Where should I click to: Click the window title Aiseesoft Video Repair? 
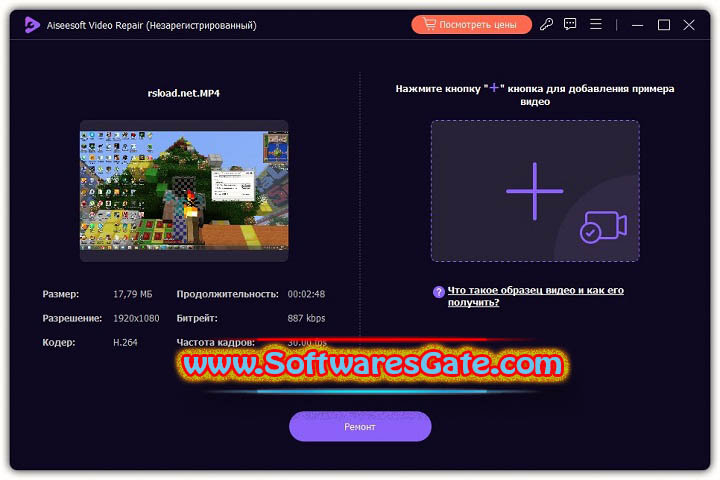tap(152, 25)
